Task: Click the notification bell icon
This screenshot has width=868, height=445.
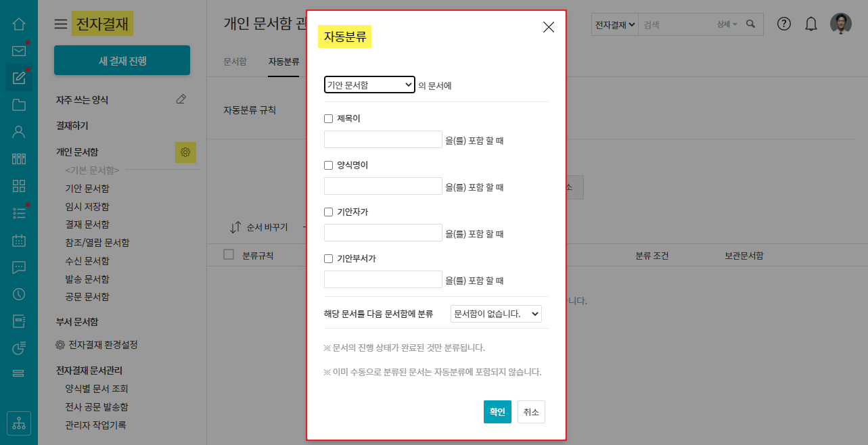Action: [x=811, y=24]
